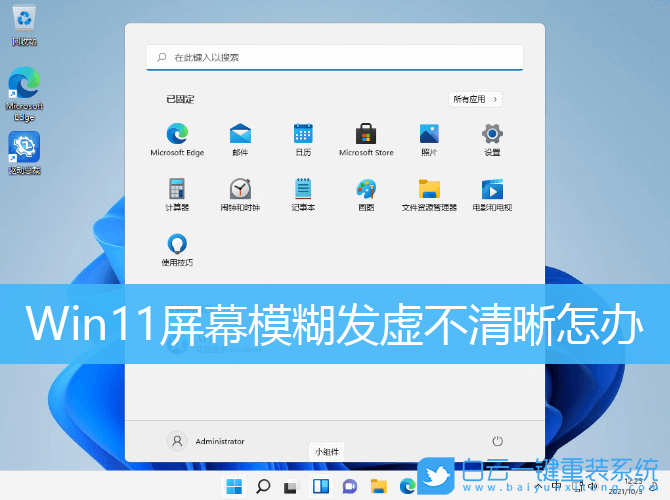This screenshot has height=500, width=670.
Task: Open 电影和电视 Movies and TV
Action: [x=492, y=194]
